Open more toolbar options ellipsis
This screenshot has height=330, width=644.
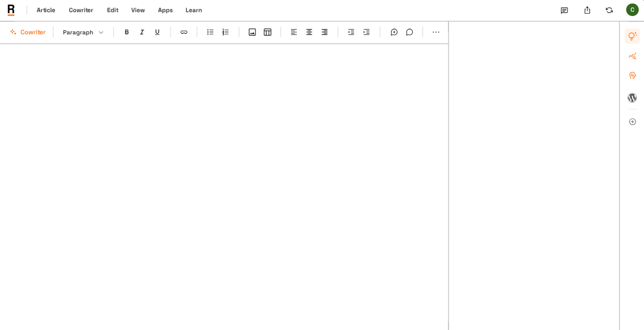436,32
